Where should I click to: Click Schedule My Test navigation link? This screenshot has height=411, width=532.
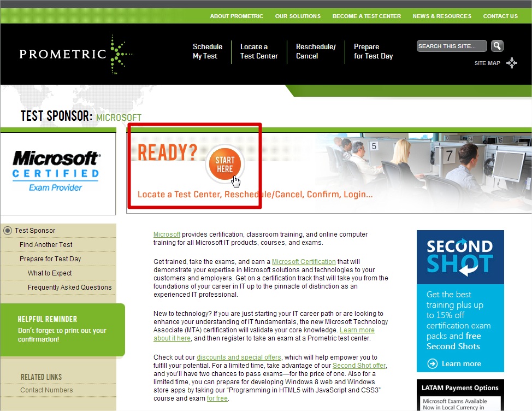click(x=208, y=51)
